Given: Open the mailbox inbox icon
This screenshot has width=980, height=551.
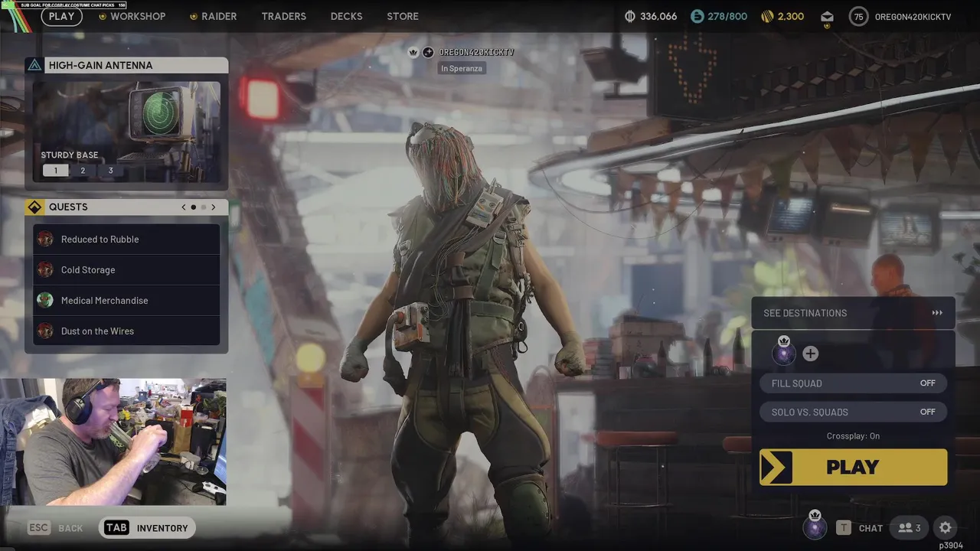Looking at the screenshot, I should point(827,16).
